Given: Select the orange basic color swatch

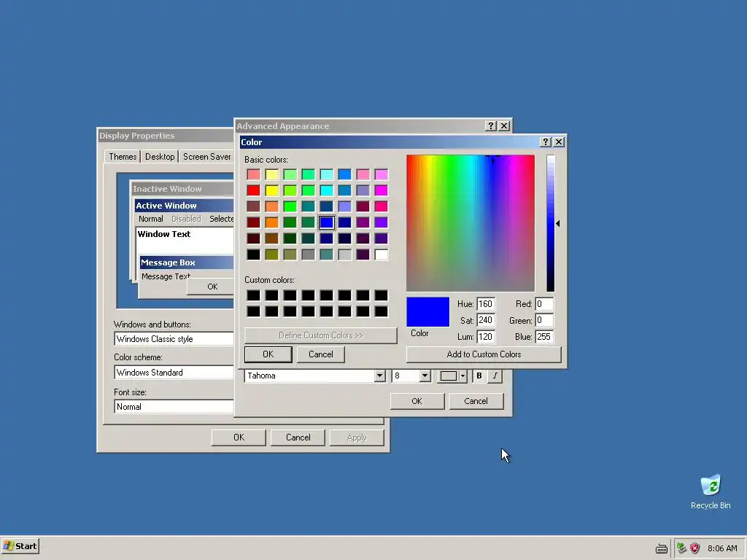Looking at the screenshot, I should pos(271,222).
